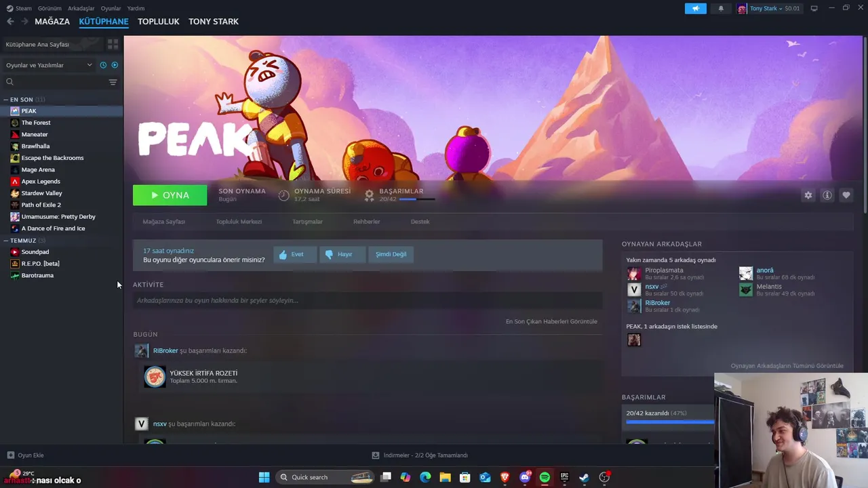
Task: Open the library grid view icon
Action: 113,44
